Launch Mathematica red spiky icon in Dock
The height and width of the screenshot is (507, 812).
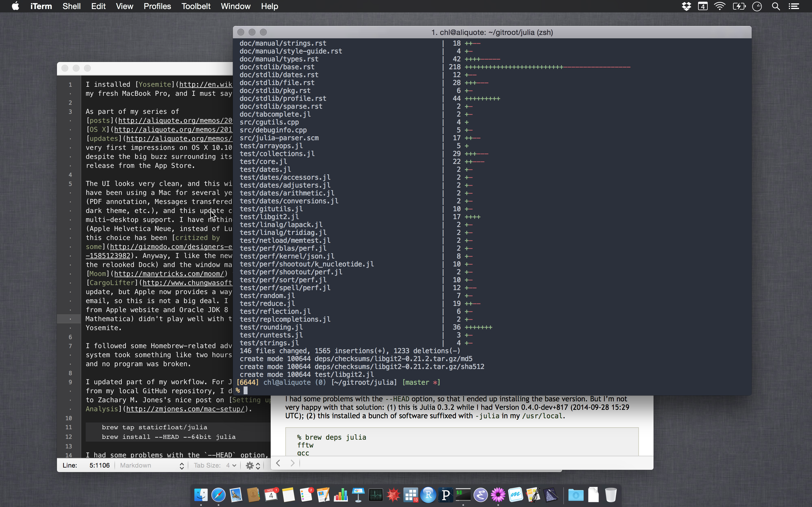coord(393,495)
